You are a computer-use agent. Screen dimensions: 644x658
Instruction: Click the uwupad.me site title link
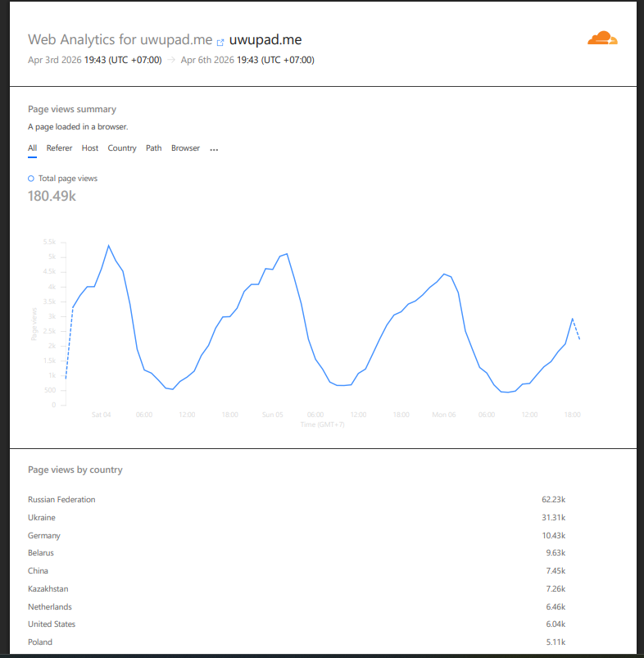(x=266, y=39)
